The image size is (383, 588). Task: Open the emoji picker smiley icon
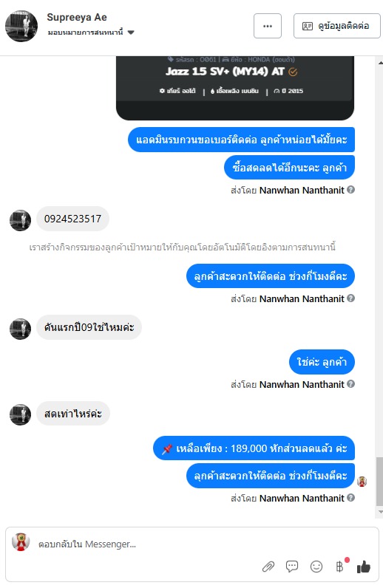[x=316, y=567]
